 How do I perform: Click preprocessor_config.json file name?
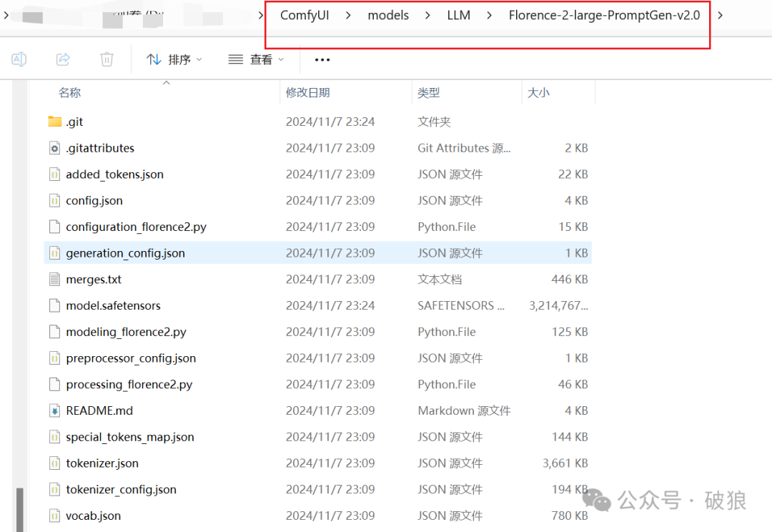tap(131, 358)
